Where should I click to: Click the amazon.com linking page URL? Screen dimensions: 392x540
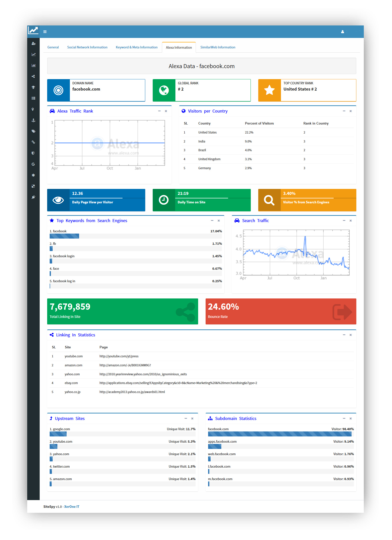[125, 365]
